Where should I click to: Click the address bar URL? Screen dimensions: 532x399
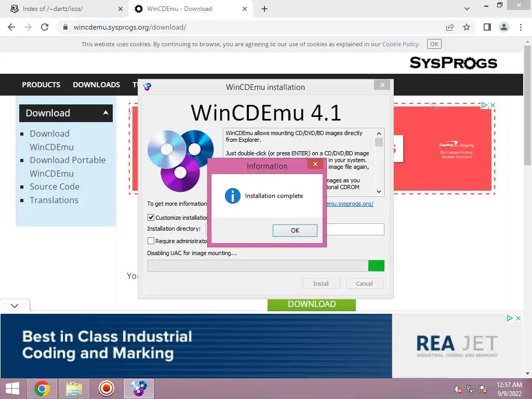coord(130,27)
